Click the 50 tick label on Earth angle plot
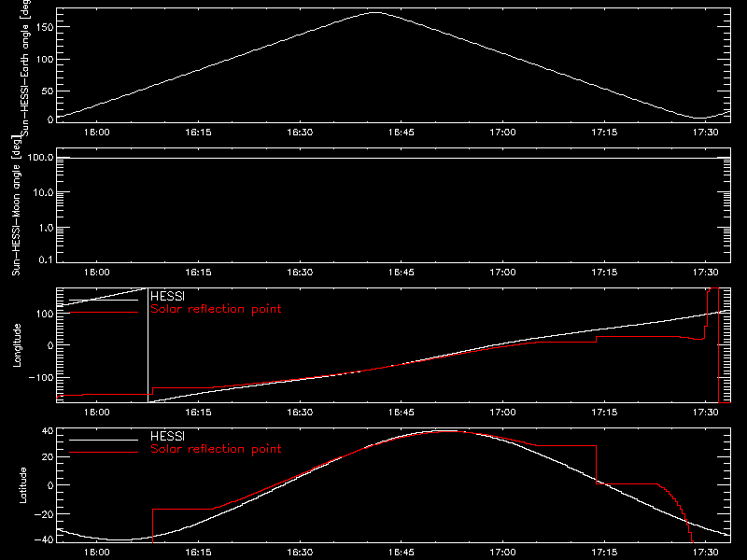Image resolution: width=747 pixels, height=560 pixels. [48, 91]
